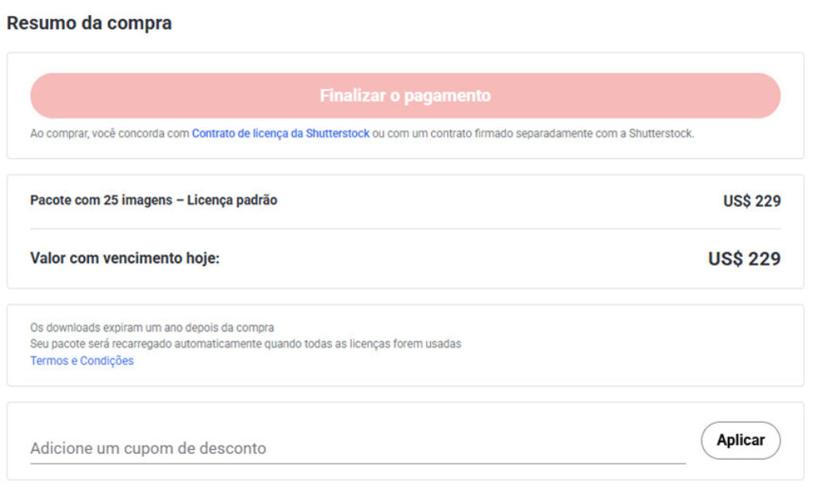The width and height of the screenshot is (813, 504).
Task: Click the Finalizar o pagamento button
Action: 405,96
